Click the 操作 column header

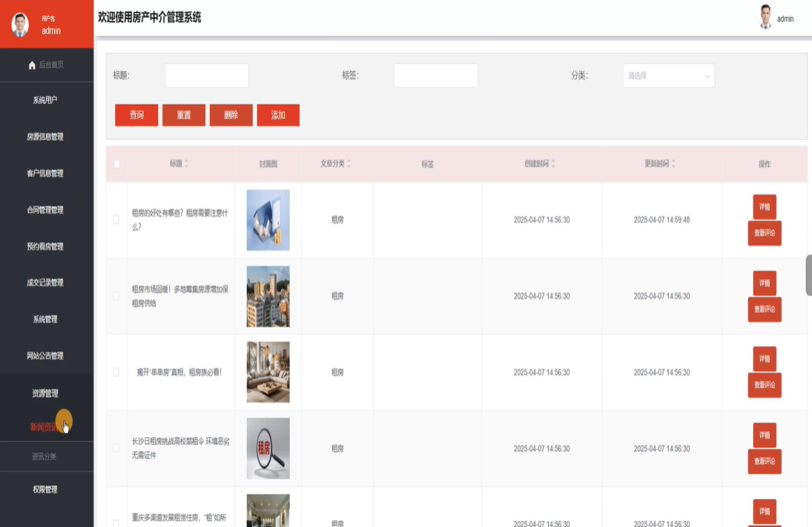(x=765, y=164)
